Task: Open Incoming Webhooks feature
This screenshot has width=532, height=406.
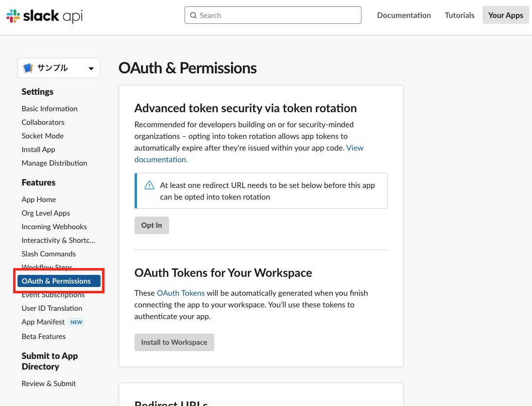Action: 54,227
